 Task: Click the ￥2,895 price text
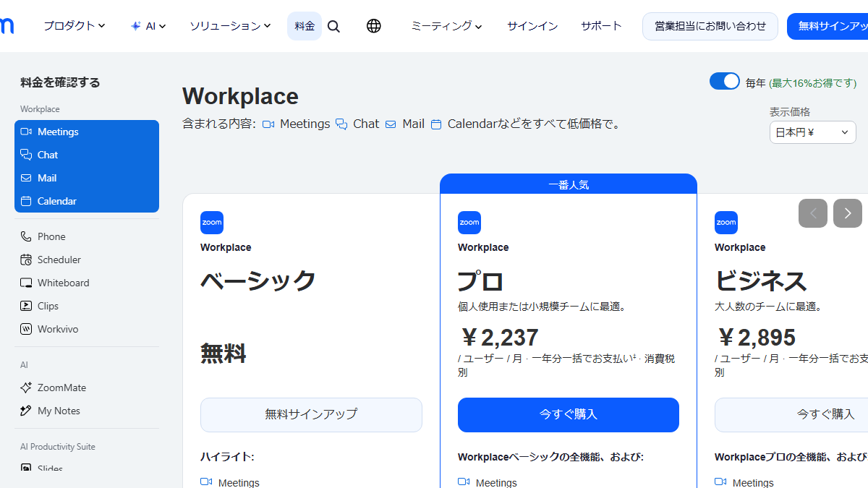[x=757, y=338]
